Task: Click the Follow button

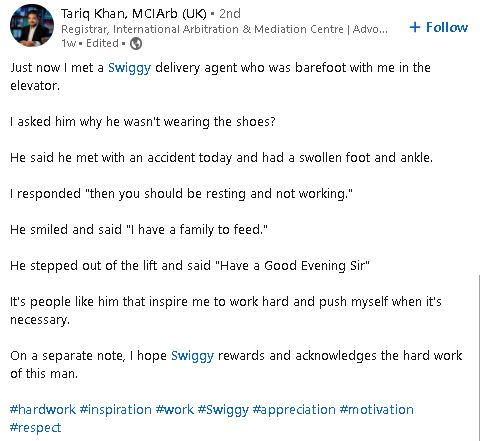Action: (x=439, y=27)
